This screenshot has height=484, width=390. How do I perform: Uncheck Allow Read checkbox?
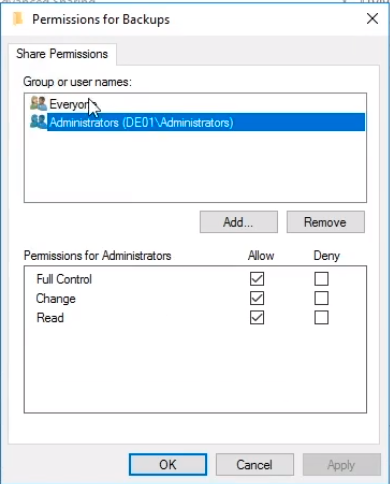[x=257, y=317]
